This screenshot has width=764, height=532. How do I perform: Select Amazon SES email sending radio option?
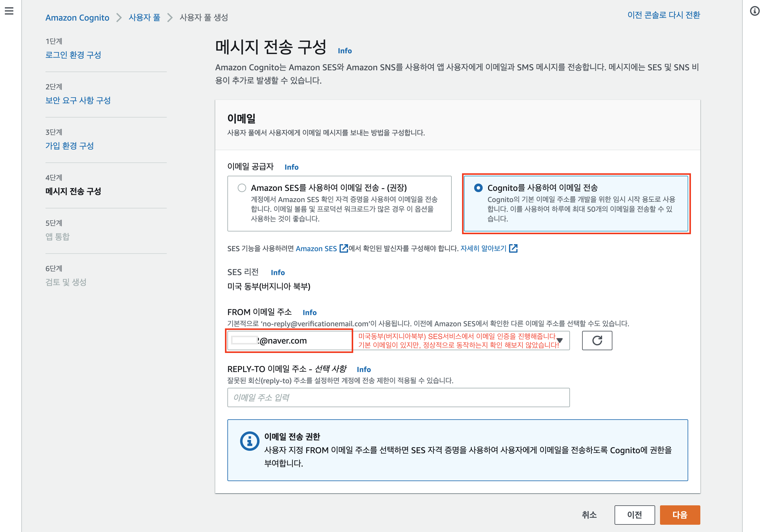coord(242,188)
